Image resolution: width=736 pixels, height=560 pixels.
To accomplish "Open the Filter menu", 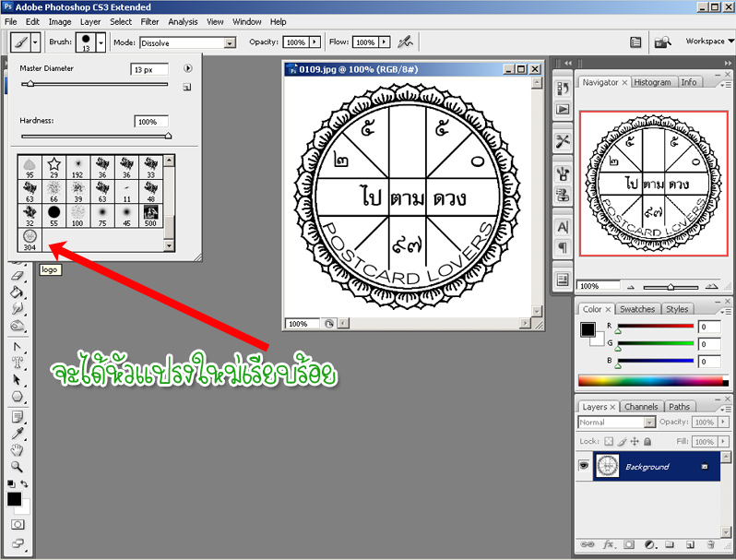I will [149, 21].
